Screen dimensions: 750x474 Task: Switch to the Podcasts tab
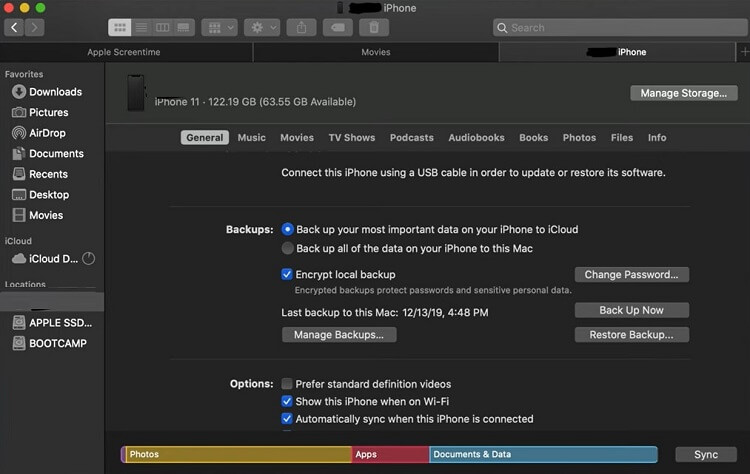[411, 138]
